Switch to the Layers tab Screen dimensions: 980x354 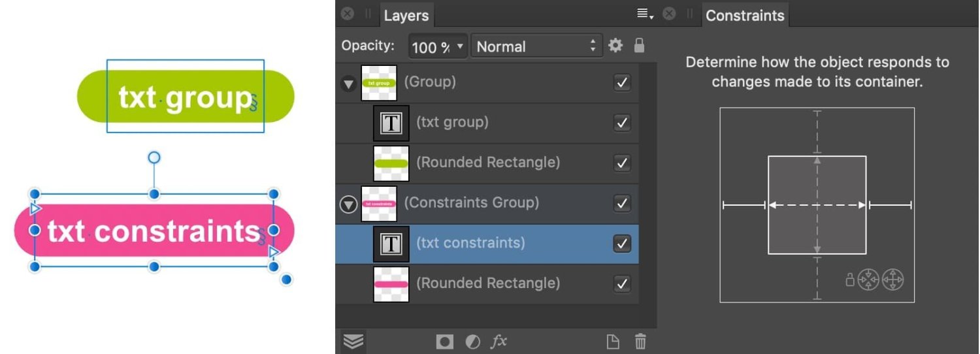click(406, 16)
